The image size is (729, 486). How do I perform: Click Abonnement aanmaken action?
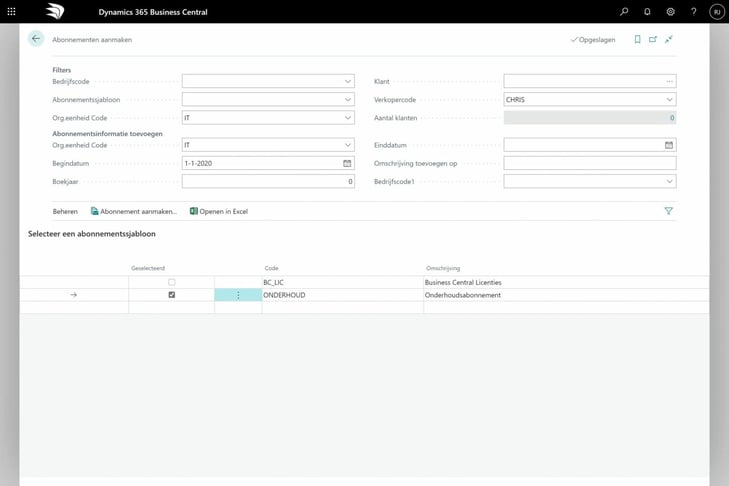coord(134,212)
